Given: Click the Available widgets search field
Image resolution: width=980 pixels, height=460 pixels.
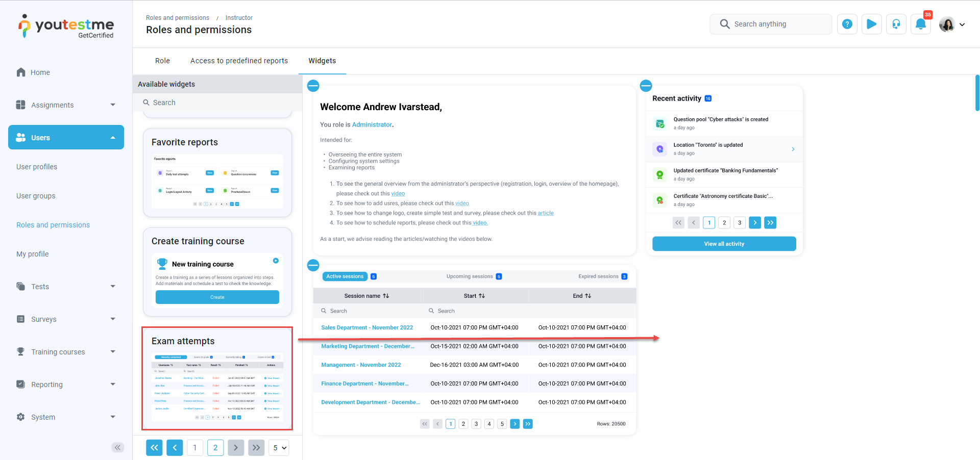Looking at the screenshot, I should (217, 103).
